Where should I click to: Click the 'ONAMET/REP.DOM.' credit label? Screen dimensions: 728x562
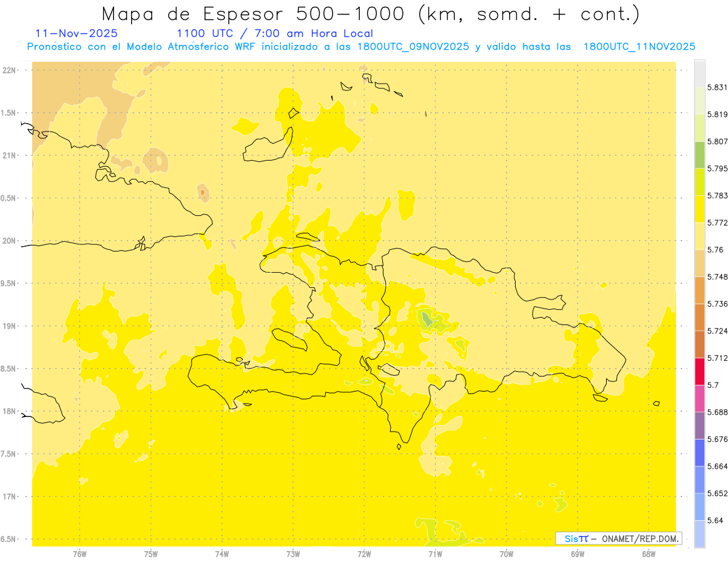tap(639, 538)
